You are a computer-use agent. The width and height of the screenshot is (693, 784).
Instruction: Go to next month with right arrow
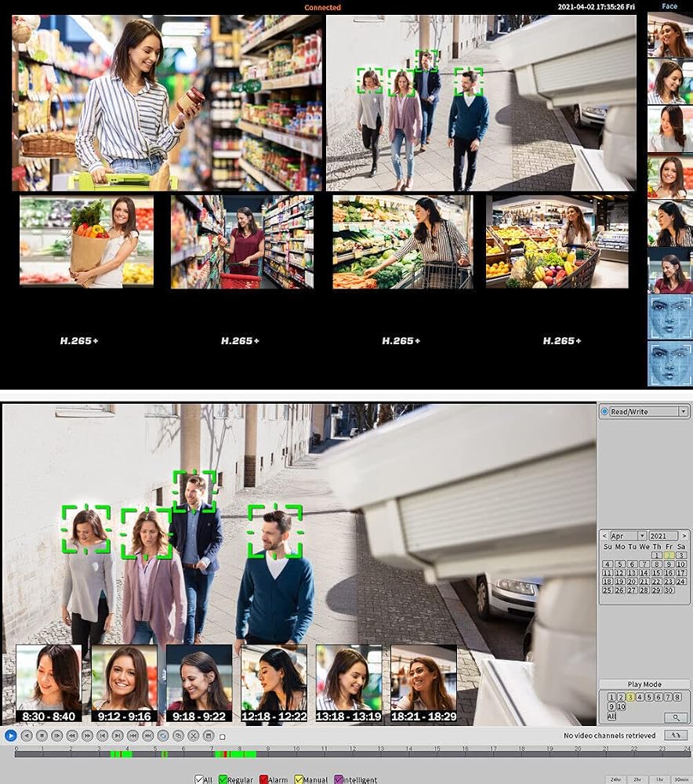(684, 535)
